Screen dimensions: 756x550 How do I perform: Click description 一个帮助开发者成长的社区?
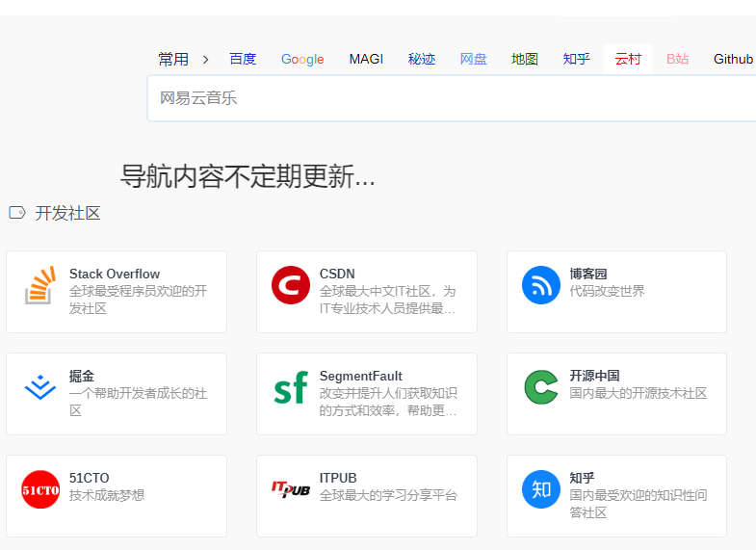(x=138, y=402)
